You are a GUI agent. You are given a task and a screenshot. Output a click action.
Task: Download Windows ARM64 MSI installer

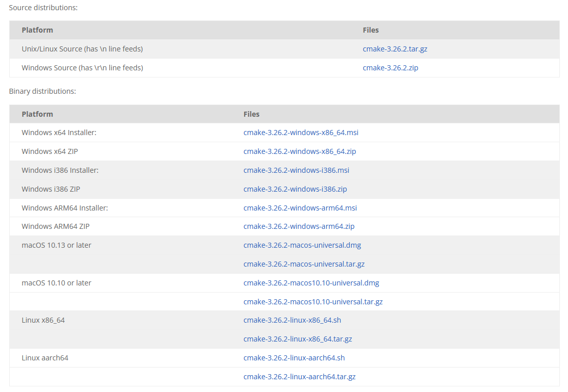(300, 208)
